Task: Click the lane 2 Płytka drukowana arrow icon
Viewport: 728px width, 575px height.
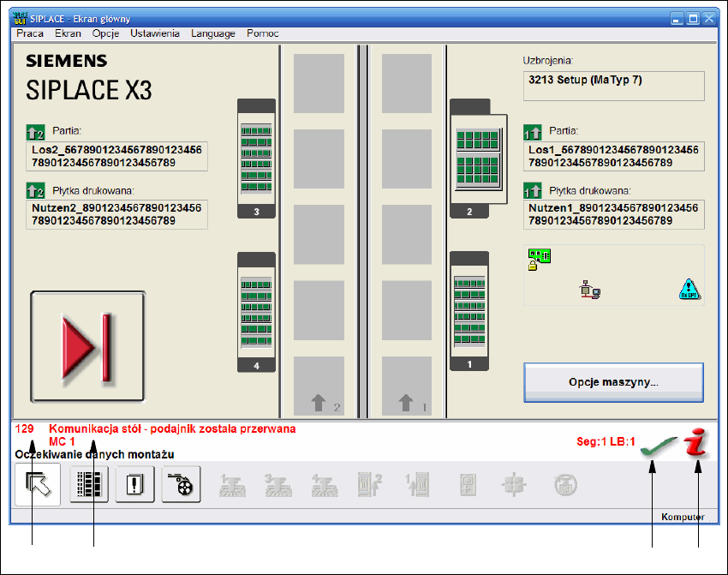Action: pos(36,190)
